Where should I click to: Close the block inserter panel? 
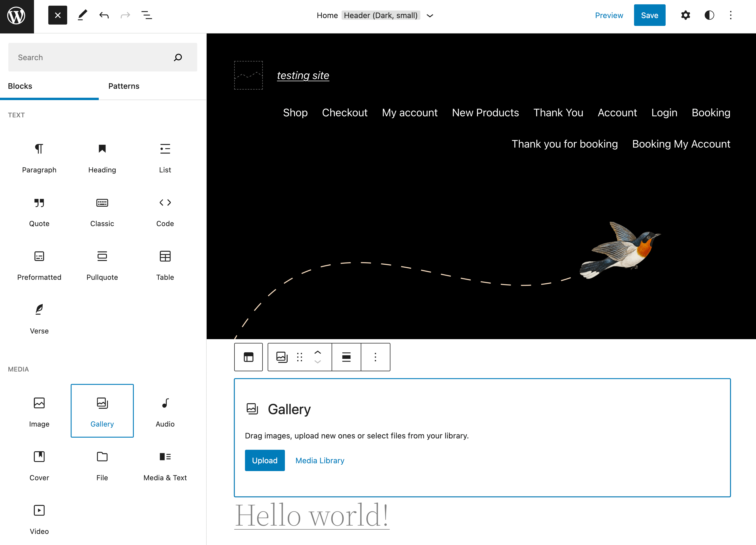[58, 15]
